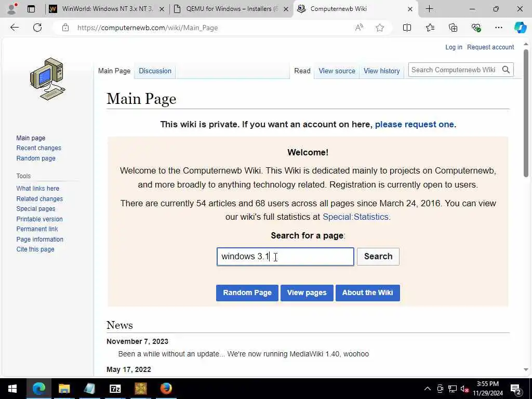Add this page to favorites star
The height and width of the screenshot is (399, 532).
coord(380,28)
